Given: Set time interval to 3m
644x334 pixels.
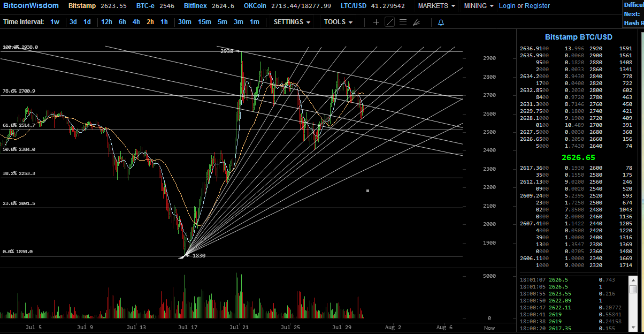Looking at the screenshot, I should tap(239, 22).
